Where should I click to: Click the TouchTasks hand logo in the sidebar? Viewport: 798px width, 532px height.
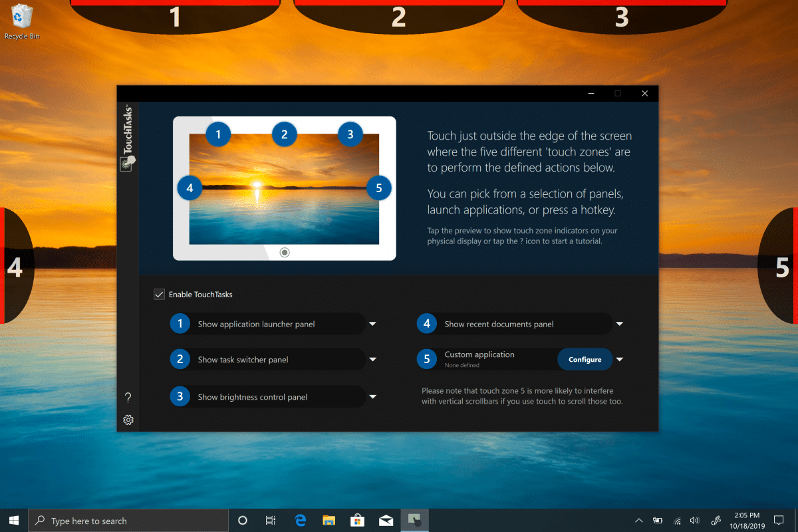coord(128,163)
